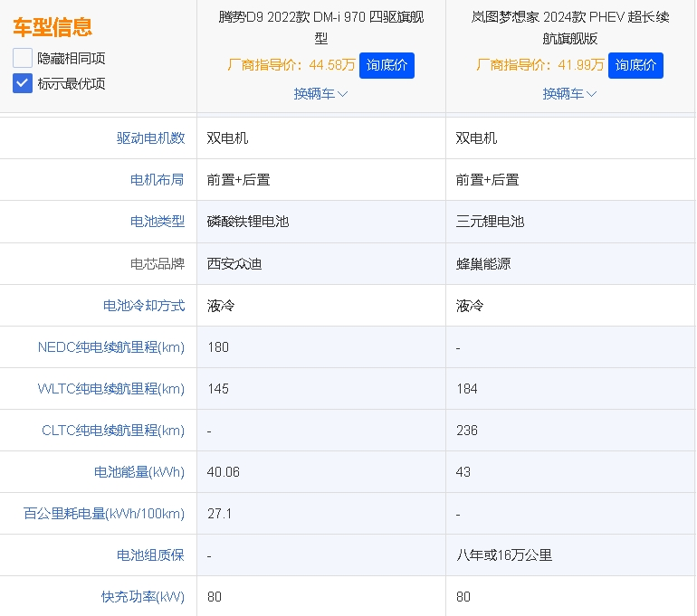Click the NEDC纯电续航里程 parameter link
This screenshot has width=697, height=616.
coord(111,346)
